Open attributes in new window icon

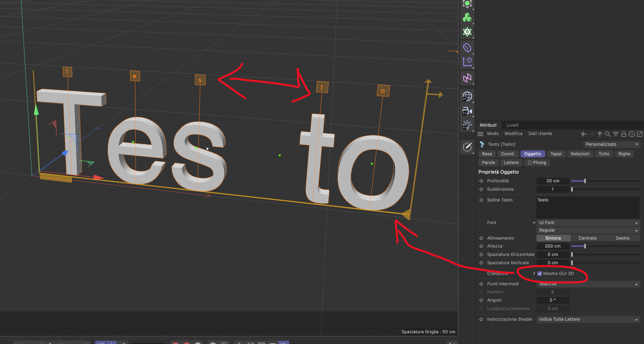click(x=639, y=134)
